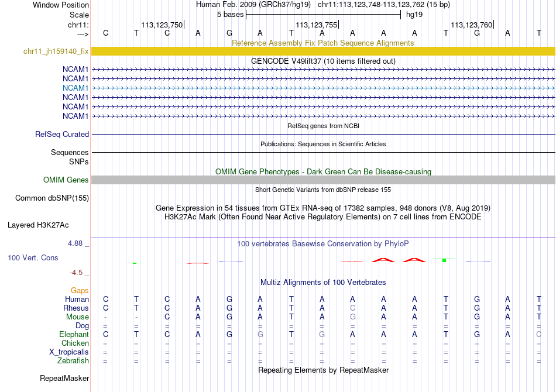
Task: Select the Human alignment row label
Action: pos(77,300)
